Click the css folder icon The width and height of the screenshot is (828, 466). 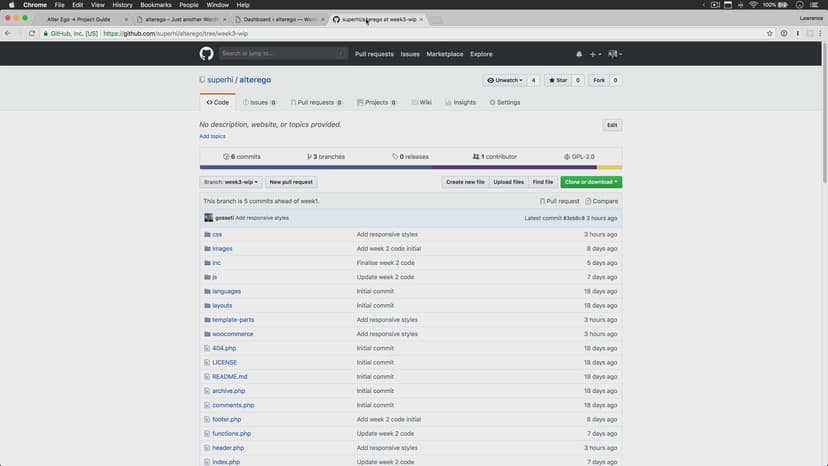pyautogui.click(x=206, y=234)
